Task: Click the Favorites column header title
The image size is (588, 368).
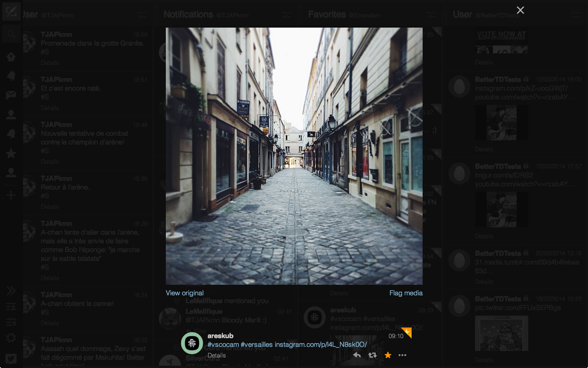Action: 327,14
